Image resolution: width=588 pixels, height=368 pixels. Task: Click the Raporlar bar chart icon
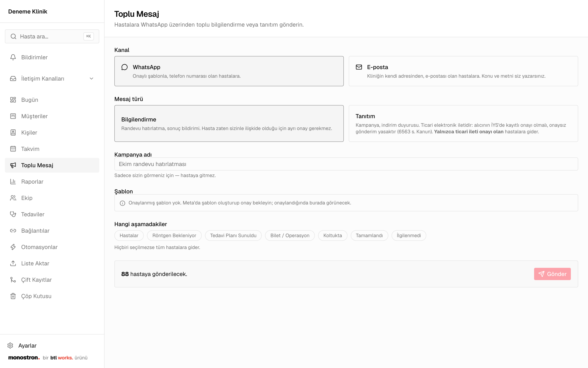pos(13,182)
